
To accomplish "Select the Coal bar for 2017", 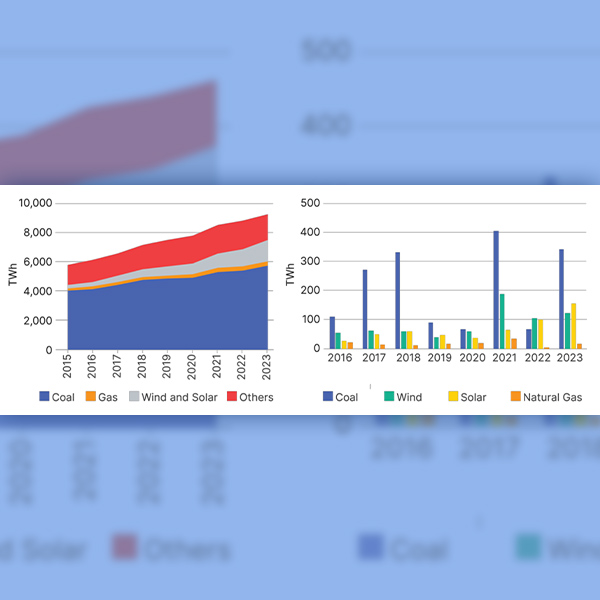I will click(365, 309).
